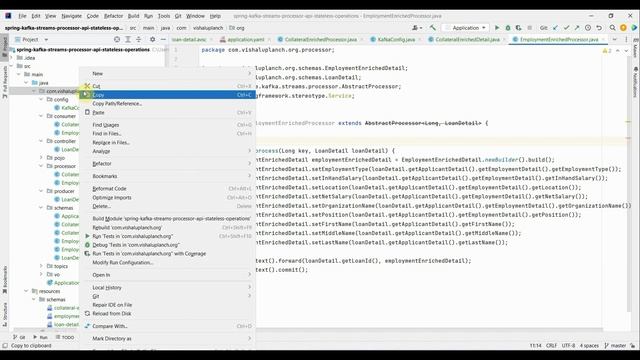
Task: Run Application with coverage icon
Action: point(518,28)
